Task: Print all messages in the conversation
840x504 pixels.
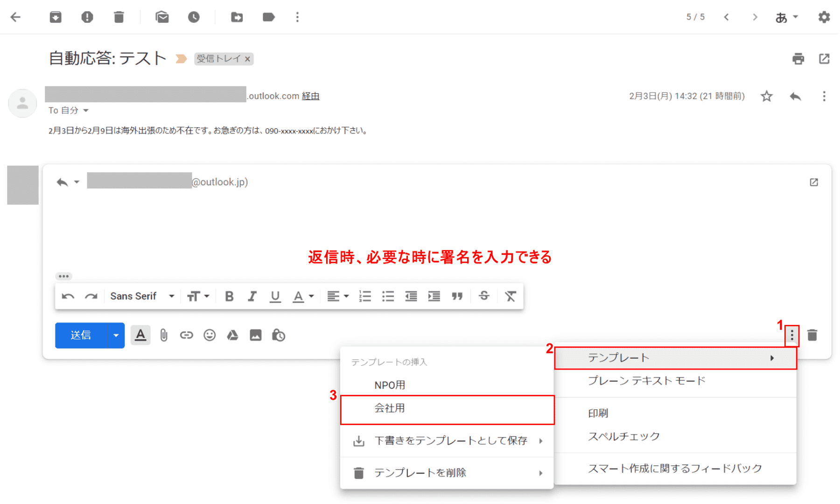Action: coord(798,59)
